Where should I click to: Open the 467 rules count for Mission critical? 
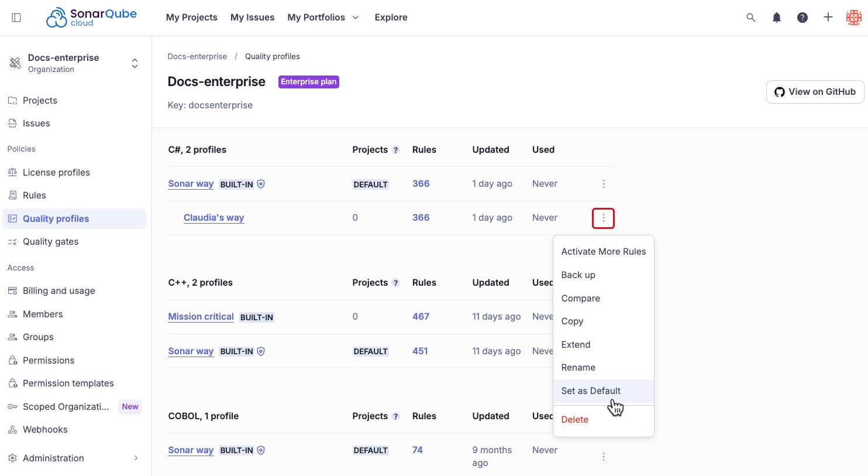pos(421,317)
